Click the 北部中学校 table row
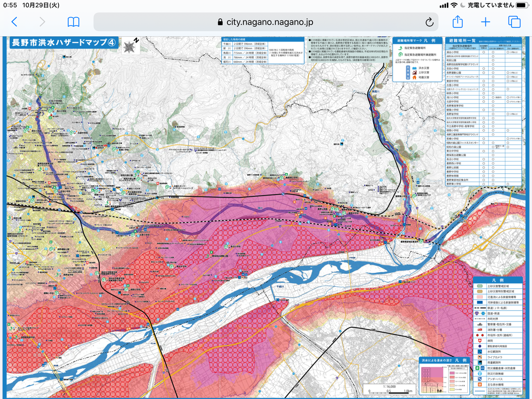Screen dimensions: 532x399 [483, 102]
